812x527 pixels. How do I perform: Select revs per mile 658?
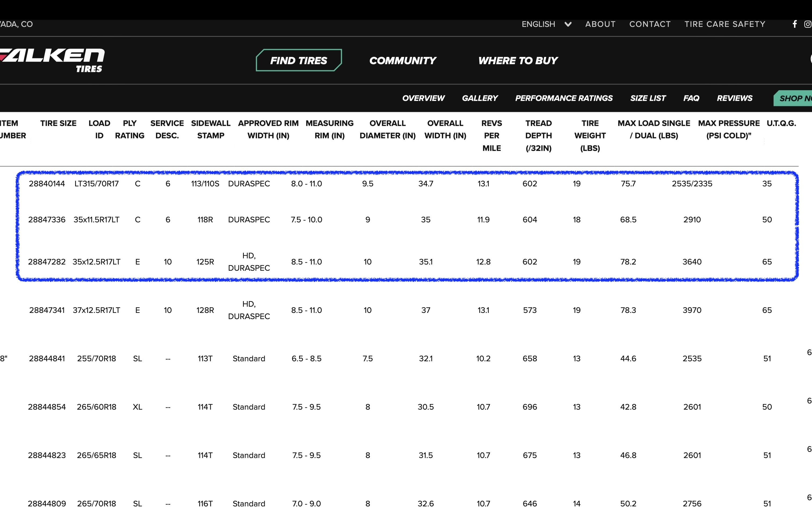click(x=530, y=359)
